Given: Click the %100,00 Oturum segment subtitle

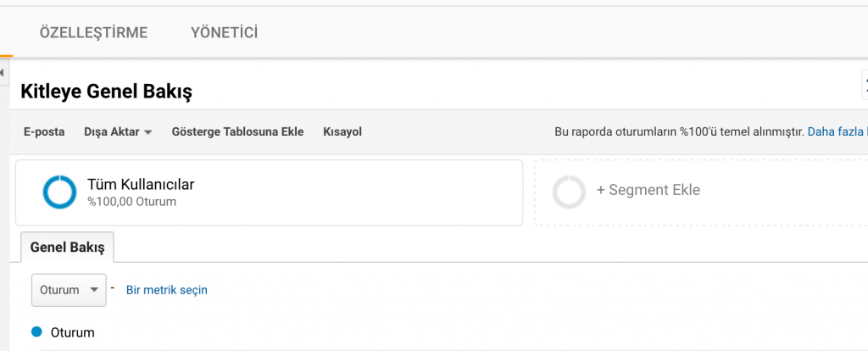Looking at the screenshot, I should point(131,202).
